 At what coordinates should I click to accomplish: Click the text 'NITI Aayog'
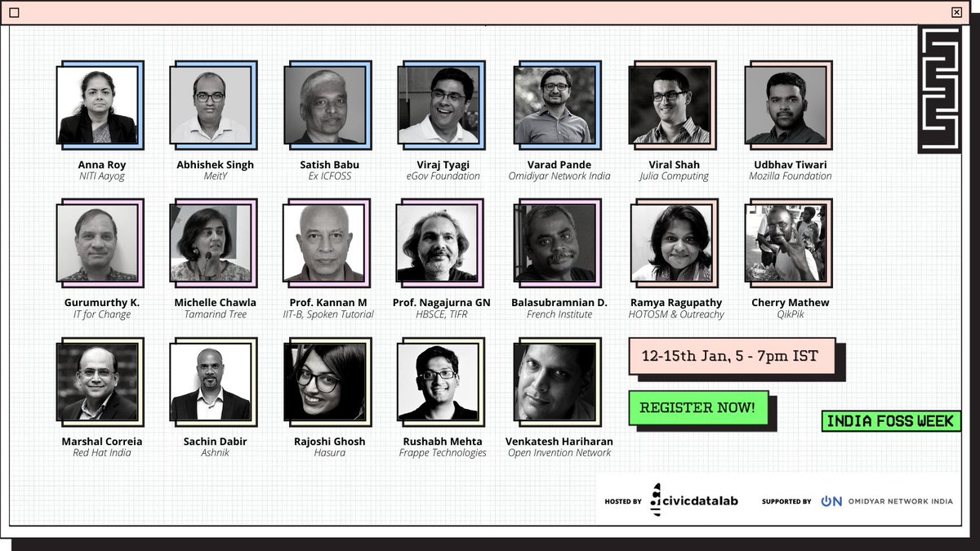tap(102, 176)
